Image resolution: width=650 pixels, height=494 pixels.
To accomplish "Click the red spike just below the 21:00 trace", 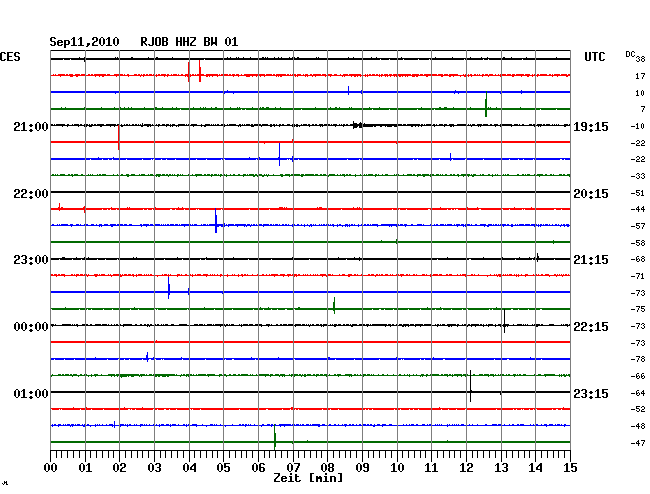I will [x=119, y=137].
